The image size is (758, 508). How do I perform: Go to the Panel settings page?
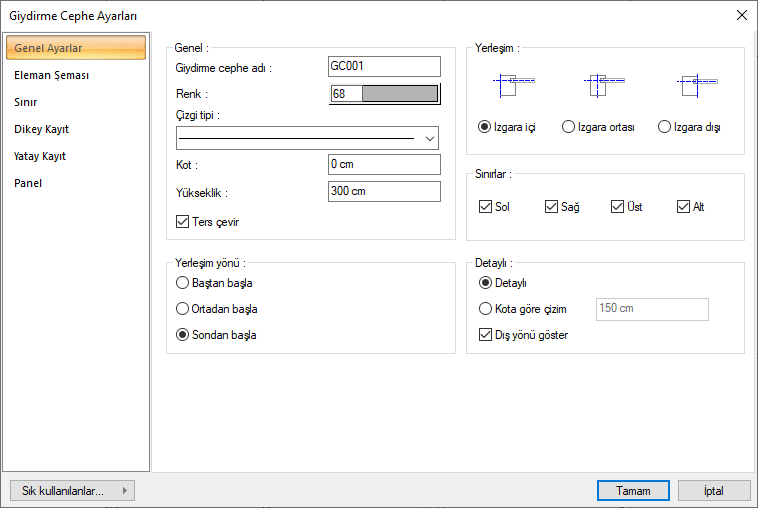[28, 183]
